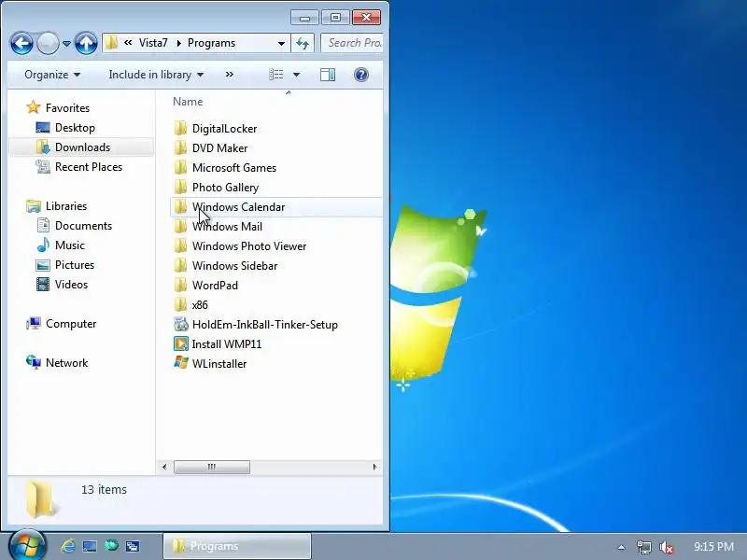Click the horizontal scrollbar thumb
Image resolution: width=747 pixels, height=560 pixels.
[x=212, y=468]
